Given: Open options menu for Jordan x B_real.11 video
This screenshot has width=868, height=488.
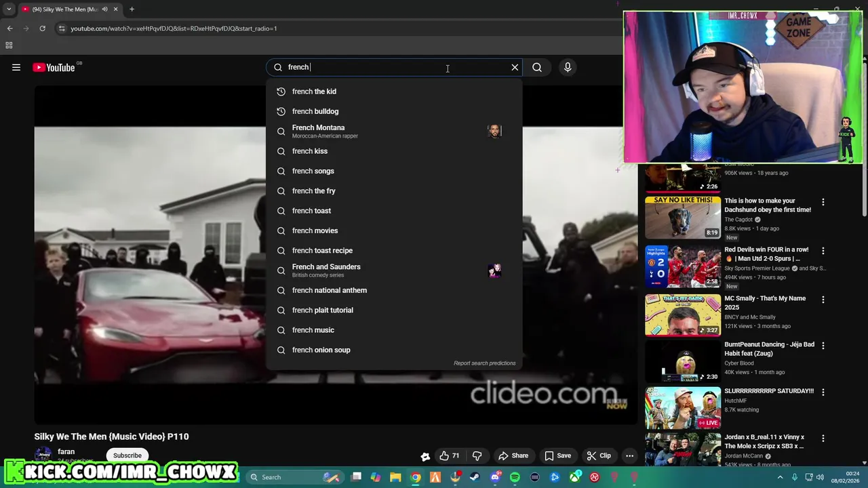Looking at the screenshot, I should click(823, 438).
